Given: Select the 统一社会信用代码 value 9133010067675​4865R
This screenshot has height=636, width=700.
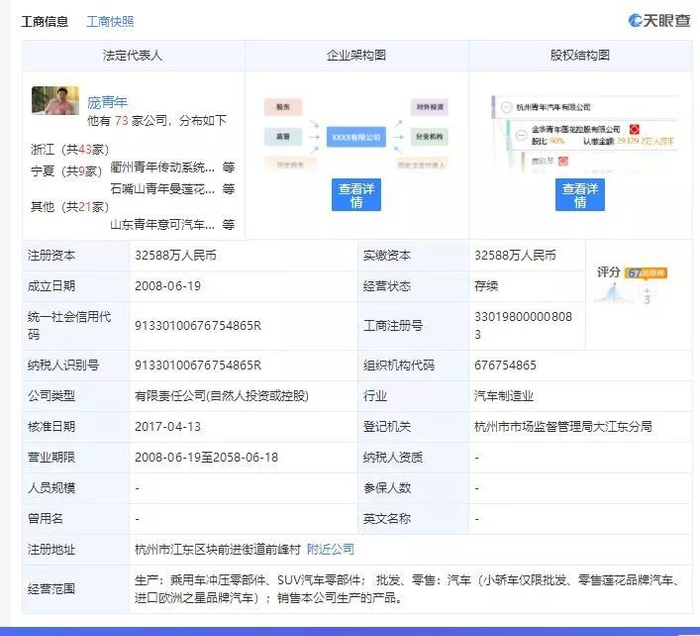Looking at the screenshot, I should pyautogui.click(x=198, y=326).
